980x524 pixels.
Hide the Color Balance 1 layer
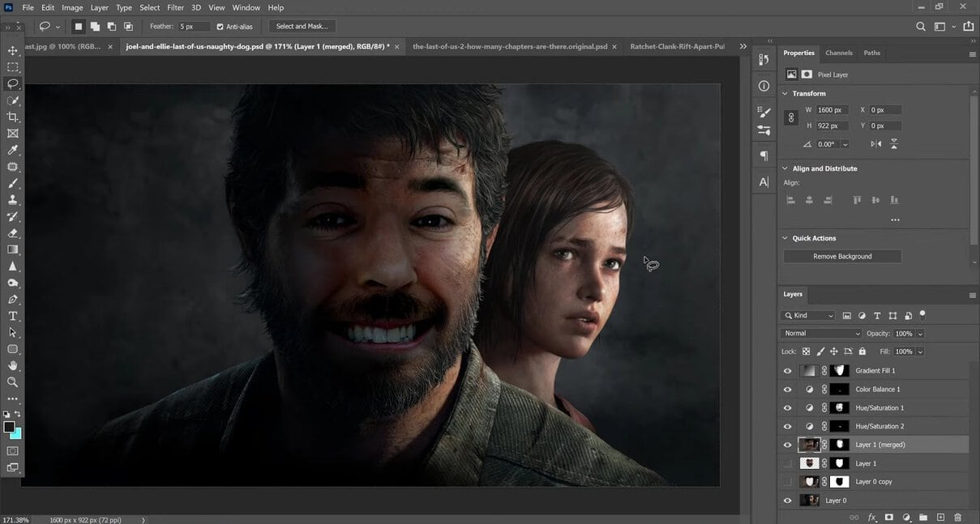(787, 390)
